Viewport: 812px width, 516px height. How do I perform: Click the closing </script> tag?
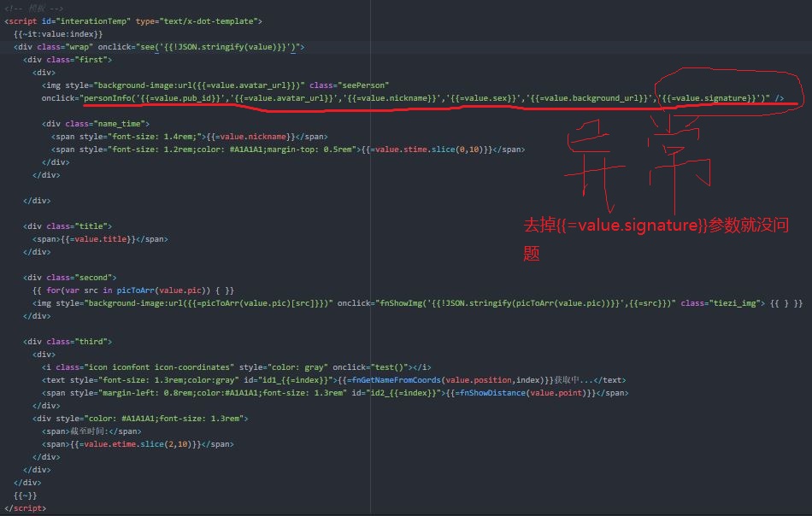[x=26, y=508]
